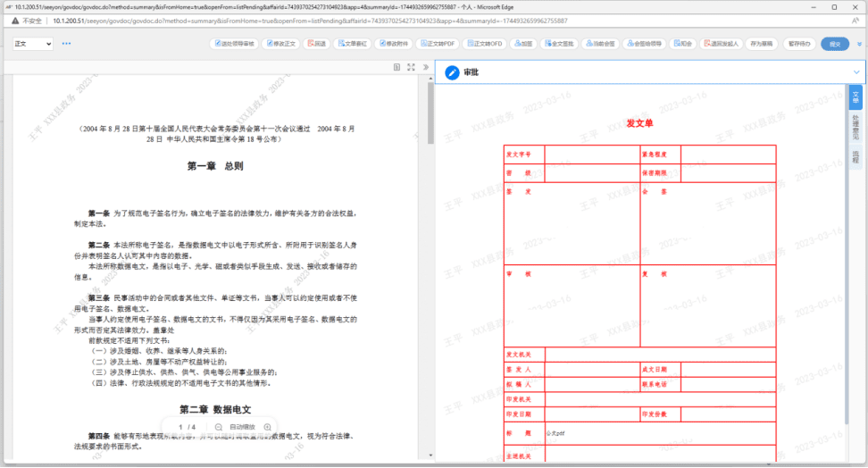The height and width of the screenshot is (468, 868).
Task: Open the 正文 dropdown selector
Action: 33,44
